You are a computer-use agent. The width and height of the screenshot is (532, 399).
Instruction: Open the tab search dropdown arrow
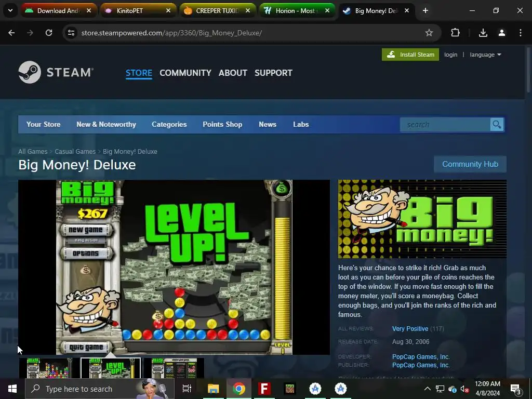(x=10, y=10)
